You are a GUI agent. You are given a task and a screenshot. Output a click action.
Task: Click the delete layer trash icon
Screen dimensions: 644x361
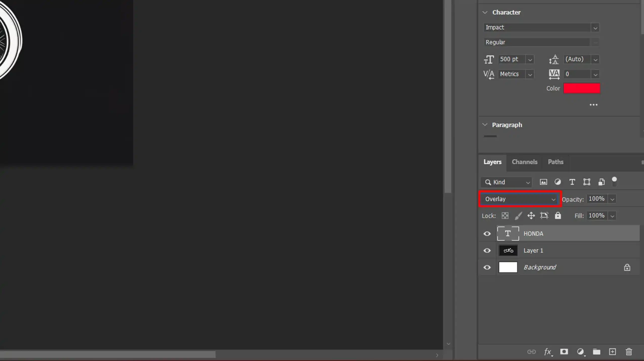click(628, 351)
